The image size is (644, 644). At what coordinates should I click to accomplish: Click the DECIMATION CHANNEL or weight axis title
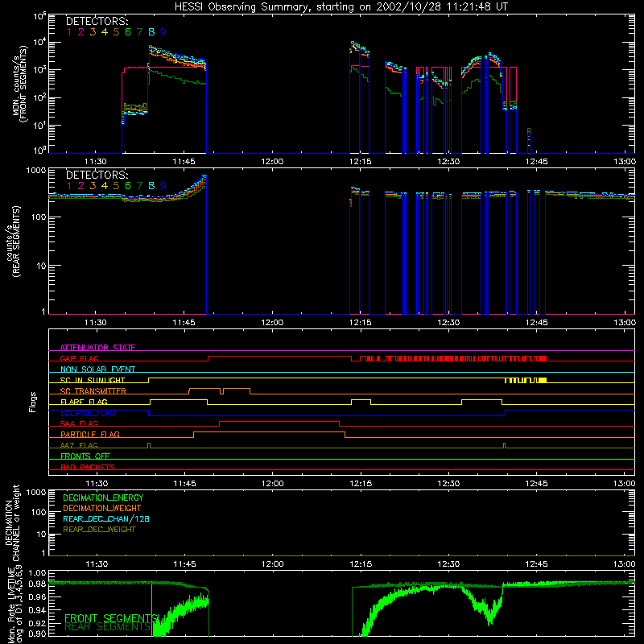coord(12,523)
